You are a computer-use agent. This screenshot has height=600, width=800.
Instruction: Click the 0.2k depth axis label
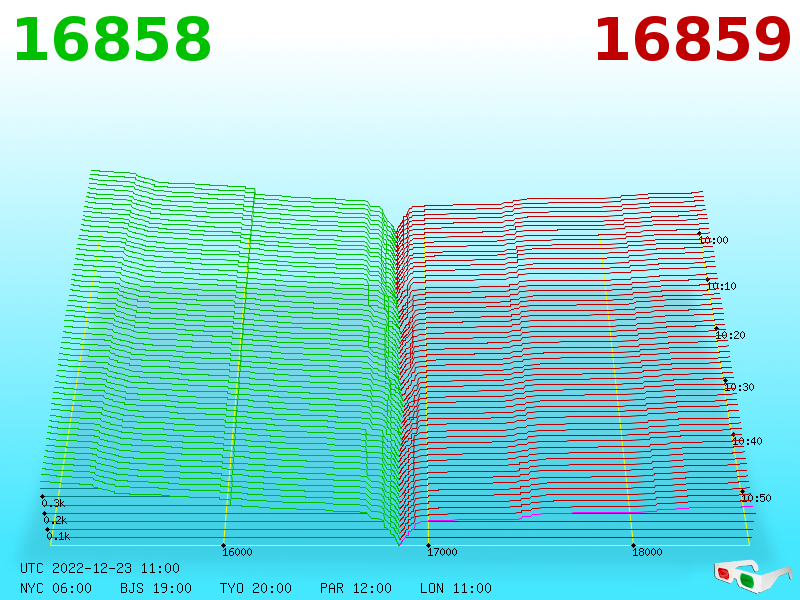click(55, 520)
